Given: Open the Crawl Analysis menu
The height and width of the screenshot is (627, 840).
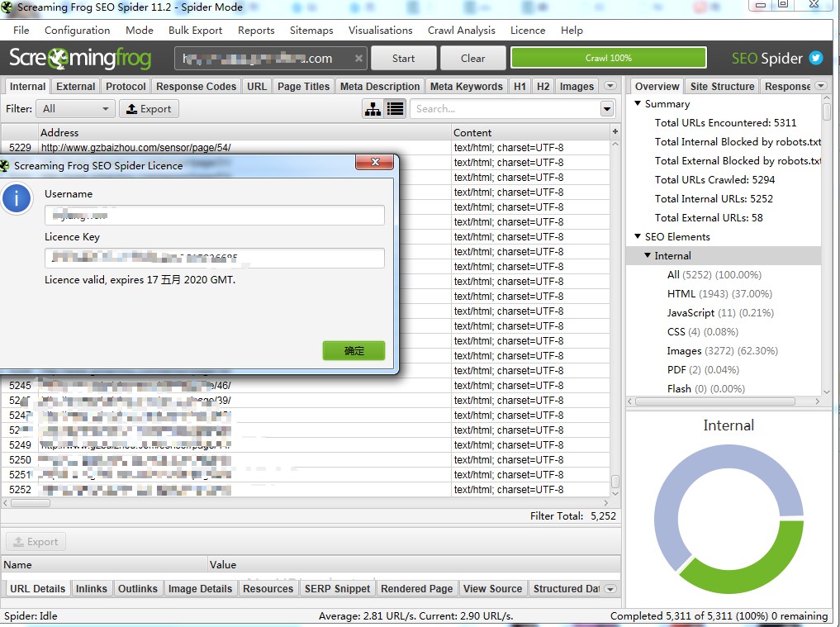Looking at the screenshot, I should [x=461, y=30].
